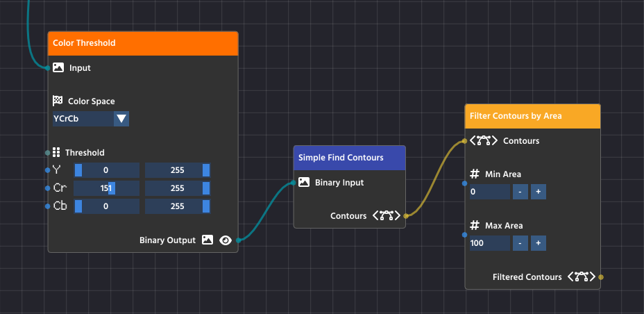Click the Y maximum slider showing 255
This screenshot has width=644, height=314.
pyautogui.click(x=177, y=170)
